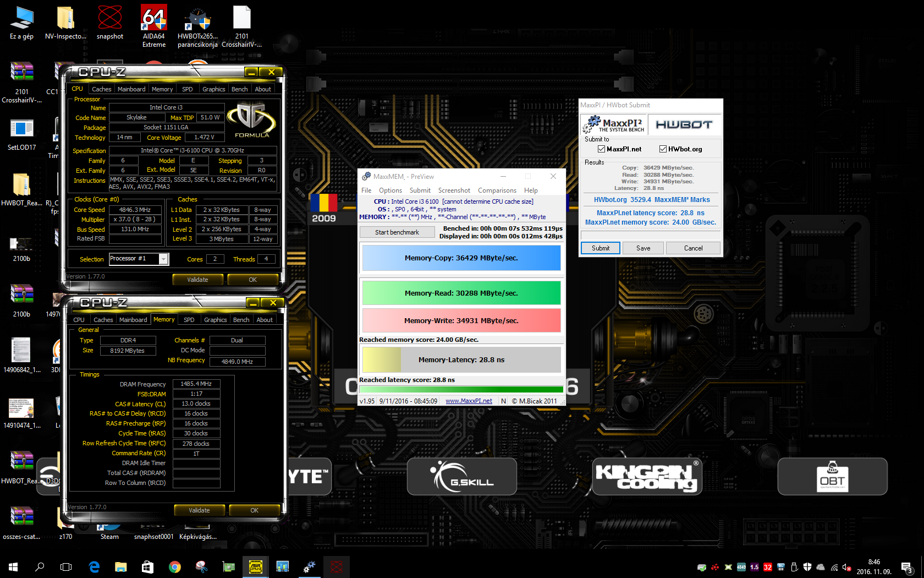Open MaxxMEM Options menu
The height and width of the screenshot is (578, 924).
(x=391, y=190)
